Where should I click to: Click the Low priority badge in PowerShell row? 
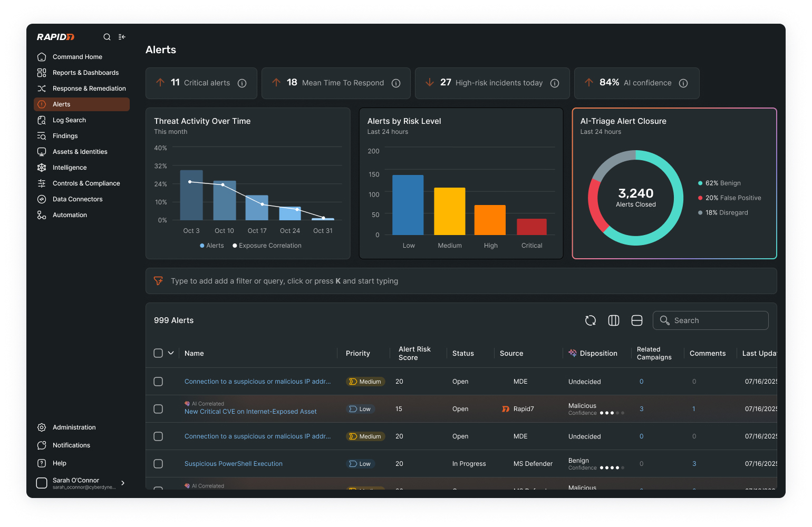click(361, 464)
